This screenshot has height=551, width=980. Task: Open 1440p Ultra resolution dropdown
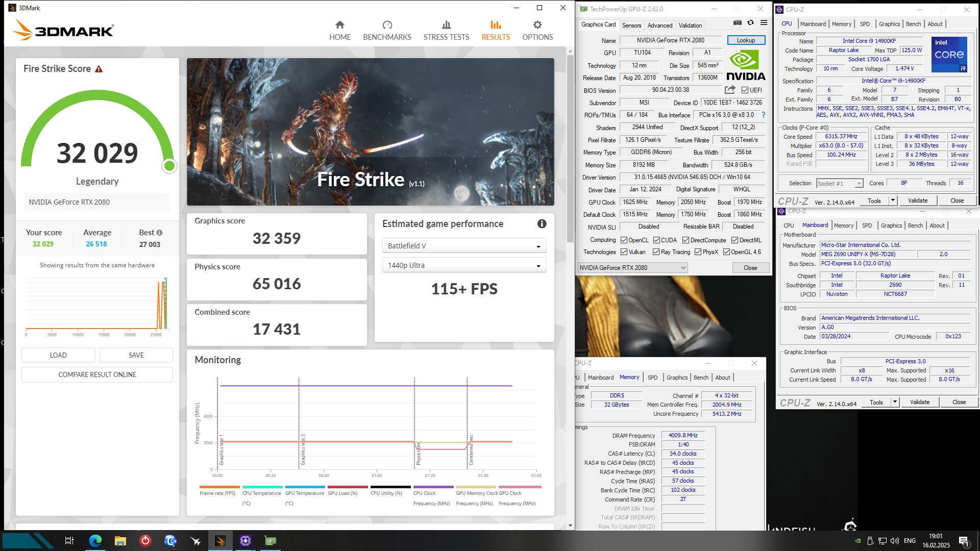coord(464,265)
